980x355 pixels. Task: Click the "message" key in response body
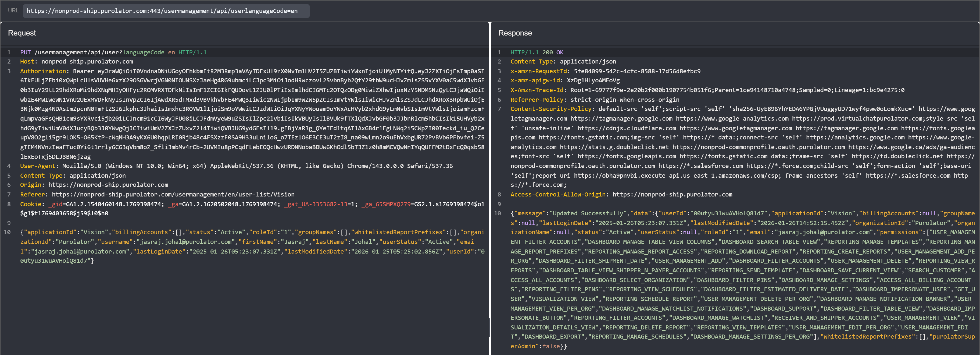[x=530, y=213]
